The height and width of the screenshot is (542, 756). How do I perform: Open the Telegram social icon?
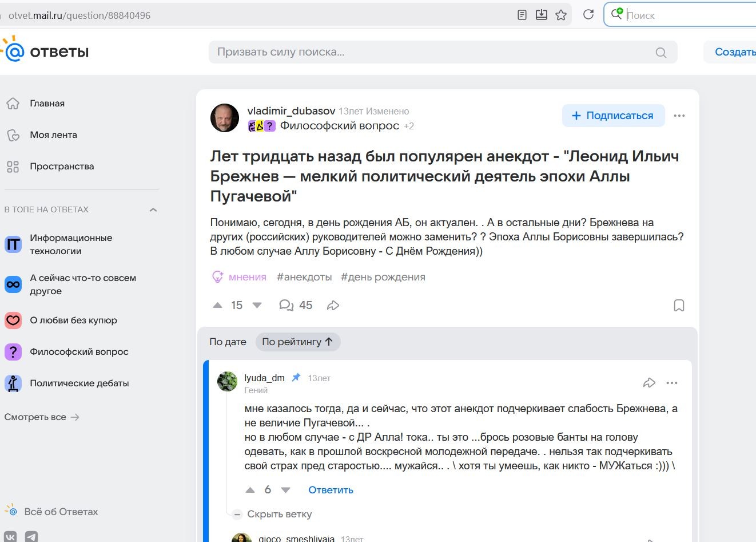[x=31, y=537]
